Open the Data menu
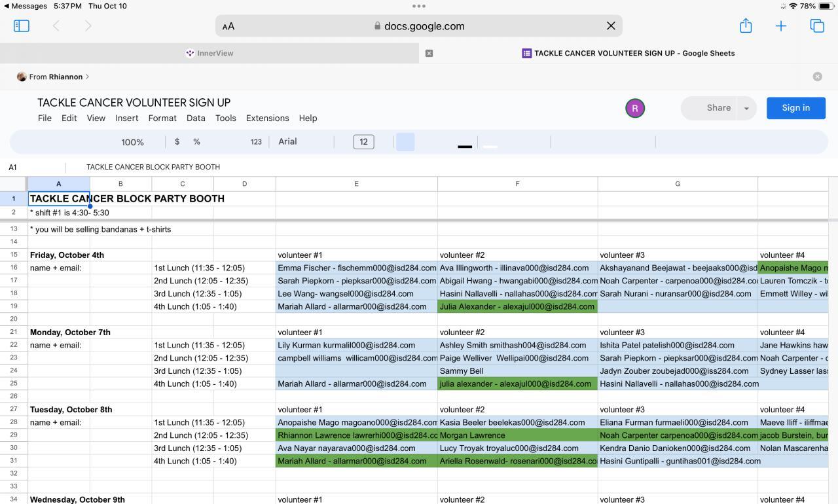838x504 pixels. pos(196,118)
